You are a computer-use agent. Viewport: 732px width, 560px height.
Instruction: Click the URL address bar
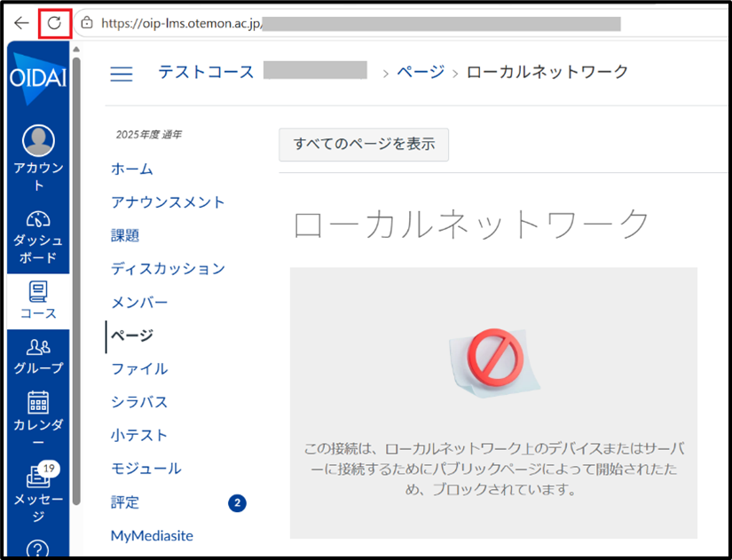401,23
